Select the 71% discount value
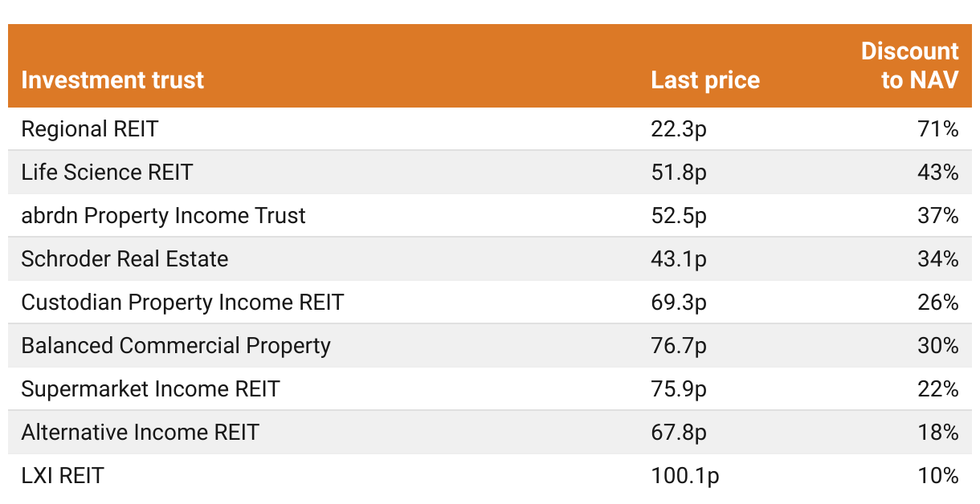This screenshot has width=980, height=504. coord(938,129)
